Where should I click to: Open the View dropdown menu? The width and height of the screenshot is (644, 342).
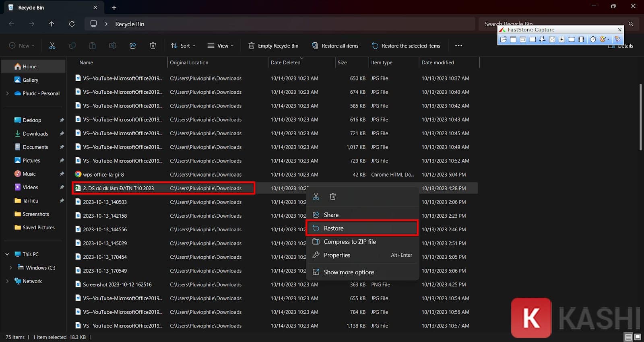pyautogui.click(x=220, y=46)
